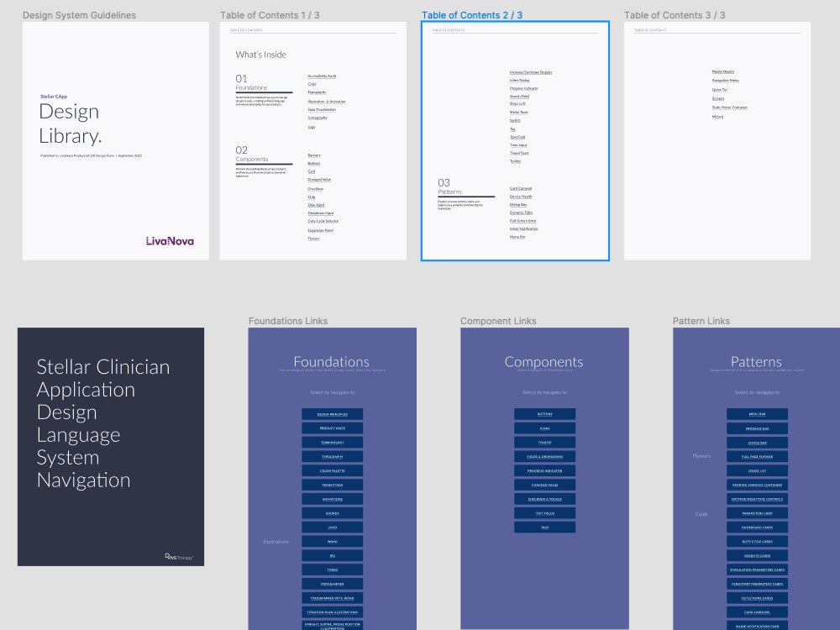Click the LivaNova logo on the cover page
Image resolution: width=840 pixels, height=630 pixels.
pyautogui.click(x=170, y=241)
